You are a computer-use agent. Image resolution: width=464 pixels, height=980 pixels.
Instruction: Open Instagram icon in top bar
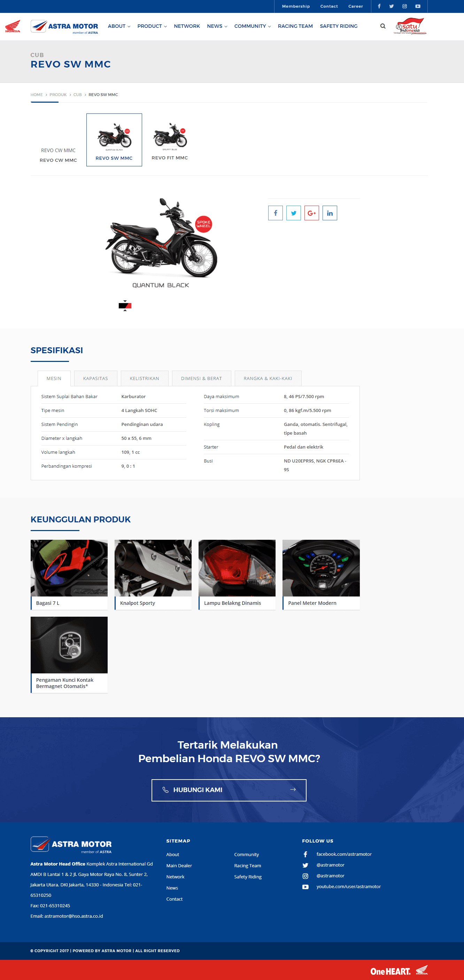point(404,6)
